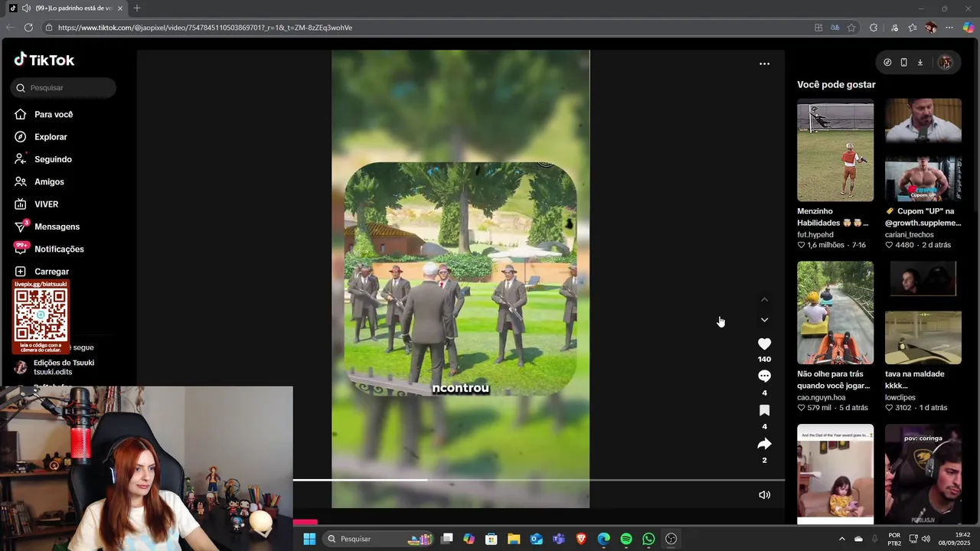Screen dimensions: 980x551
Task: Open the split screen icon in address bar
Action: point(818,28)
